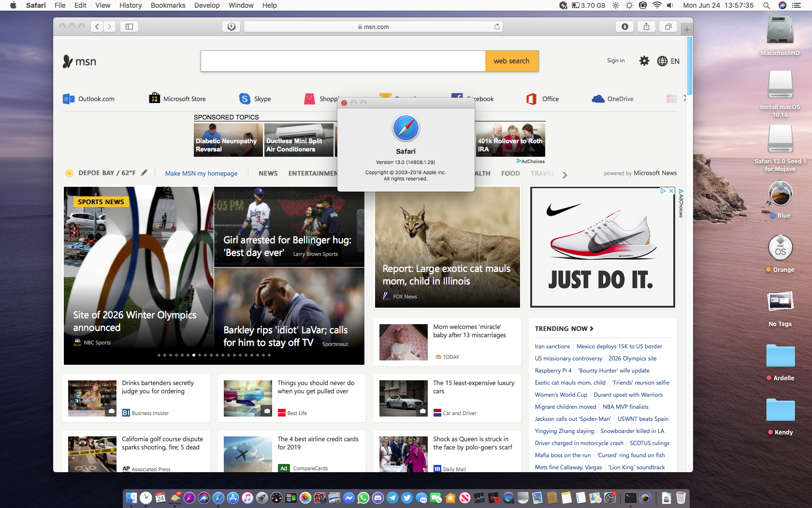
Task: Select the highlighted carousel dot indicator
Action: [193, 355]
